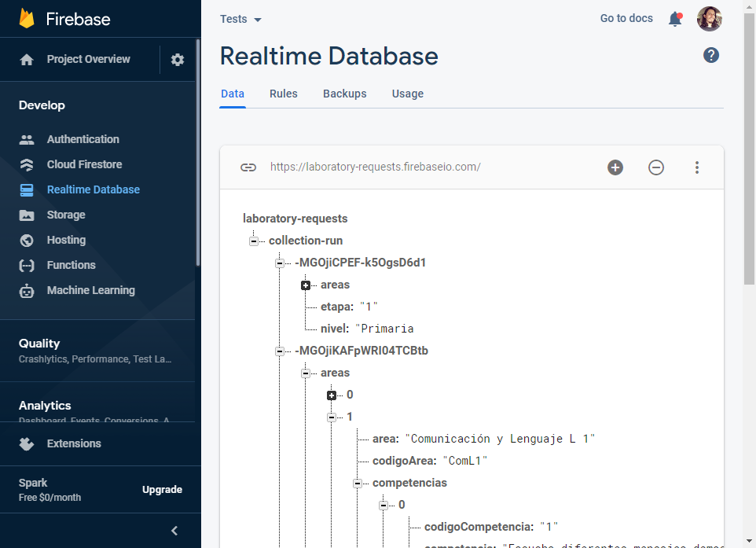Switch to the Backups tab
The width and height of the screenshot is (756, 548).
click(x=345, y=94)
